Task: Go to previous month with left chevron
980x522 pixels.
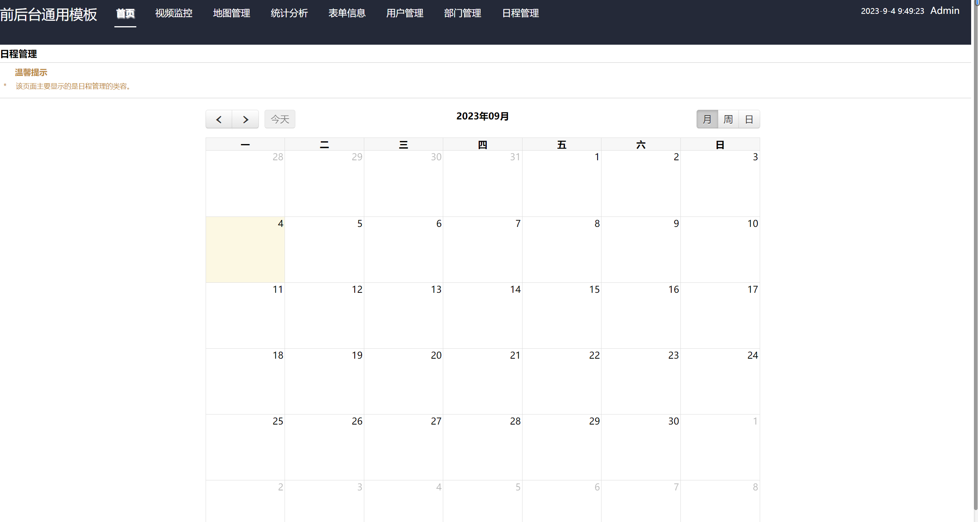Action: pyautogui.click(x=219, y=119)
